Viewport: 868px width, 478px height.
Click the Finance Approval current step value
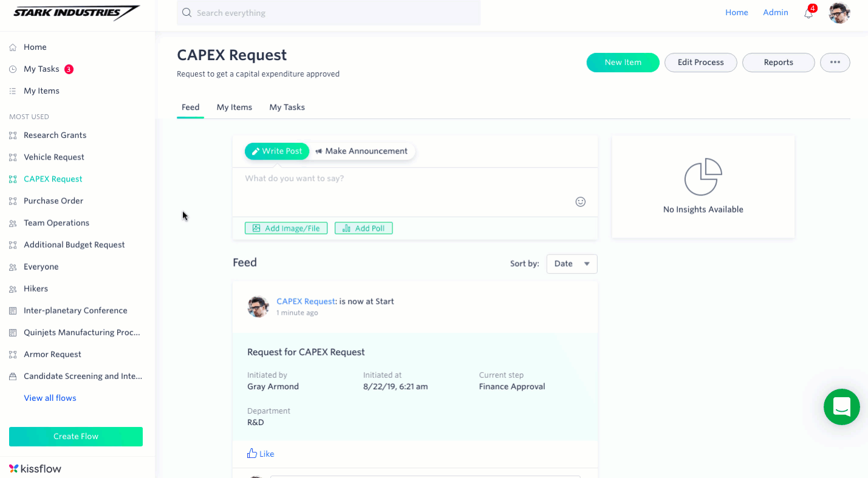pyautogui.click(x=512, y=386)
